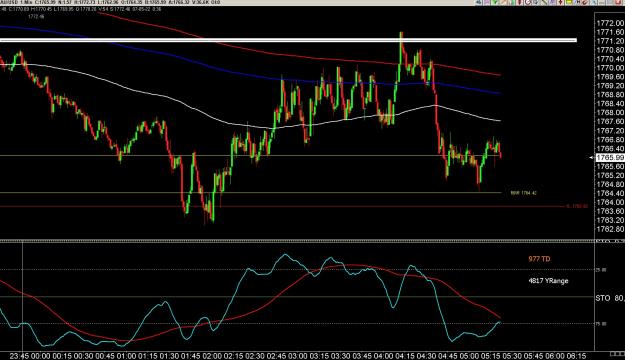
Task: Click the 23:45 time axis label
Action: click(19, 356)
